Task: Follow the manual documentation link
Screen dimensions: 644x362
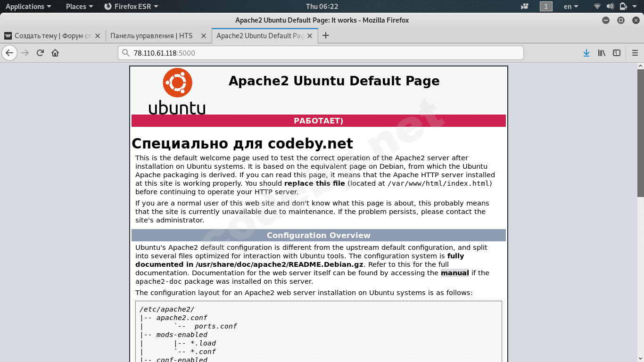Action: [x=454, y=273]
